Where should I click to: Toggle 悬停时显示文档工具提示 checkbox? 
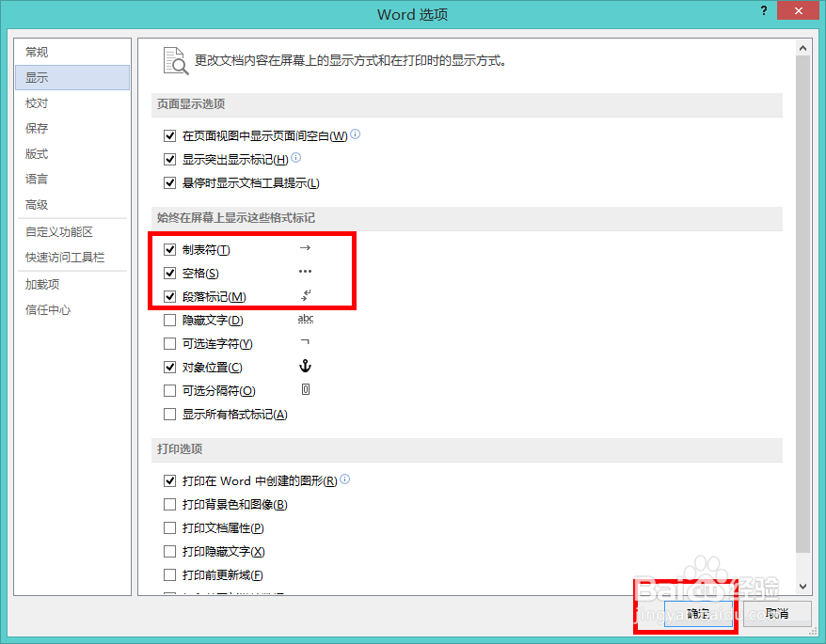tap(169, 183)
